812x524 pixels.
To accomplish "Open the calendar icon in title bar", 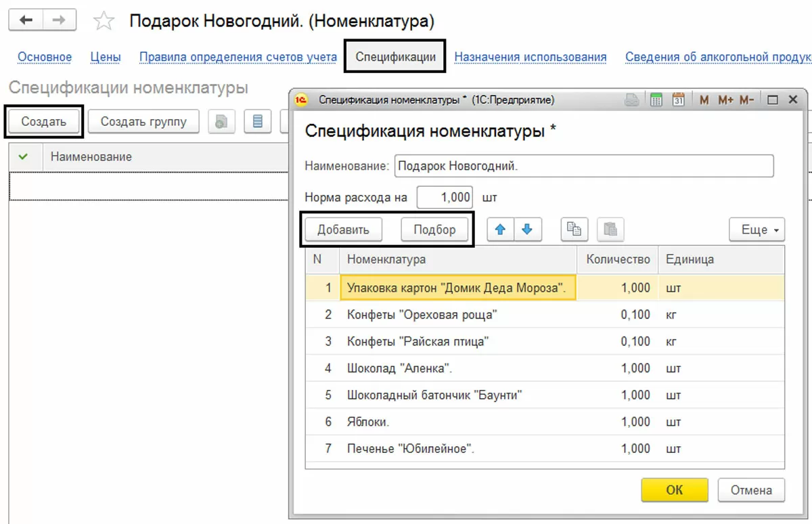I will click(x=679, y=100).
